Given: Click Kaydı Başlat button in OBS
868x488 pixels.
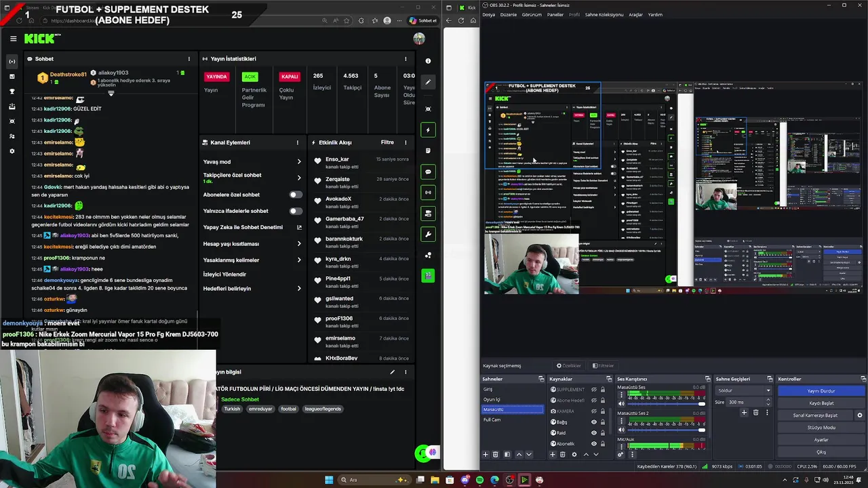Looking at the screenshot, I should click(821, 403).
